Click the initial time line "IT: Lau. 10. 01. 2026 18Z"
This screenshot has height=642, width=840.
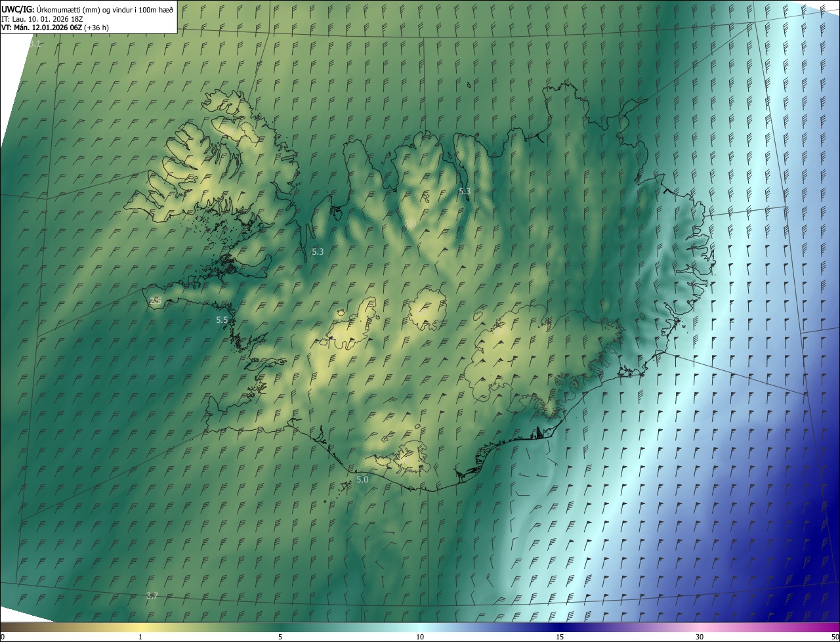click(42, 18)
